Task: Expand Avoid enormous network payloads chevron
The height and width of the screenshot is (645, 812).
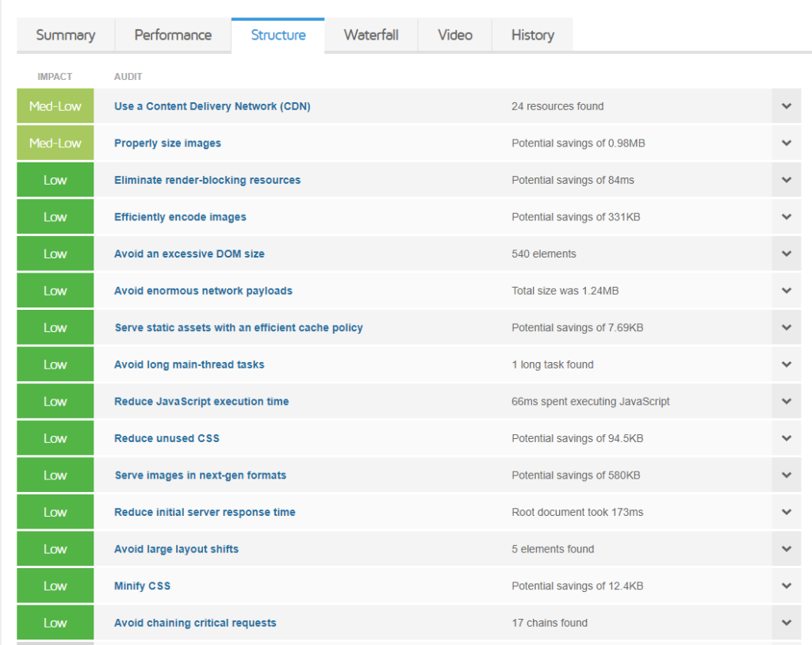Action: (786, 291)
